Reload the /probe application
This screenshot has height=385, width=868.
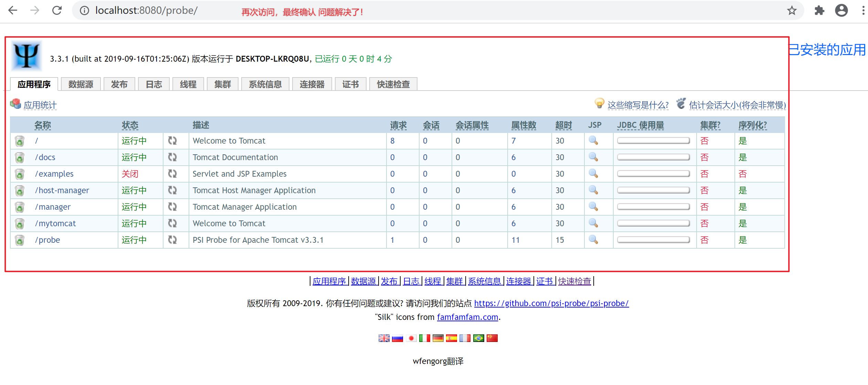[x=172, y=240]
